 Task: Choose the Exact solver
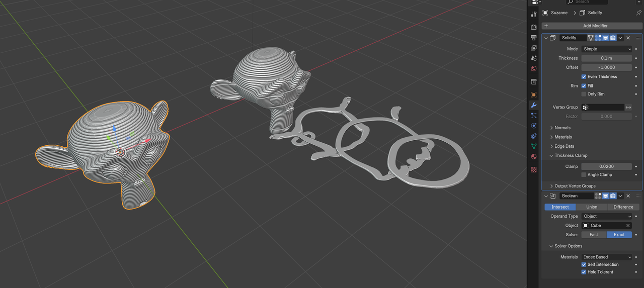[x=619, y=235]
